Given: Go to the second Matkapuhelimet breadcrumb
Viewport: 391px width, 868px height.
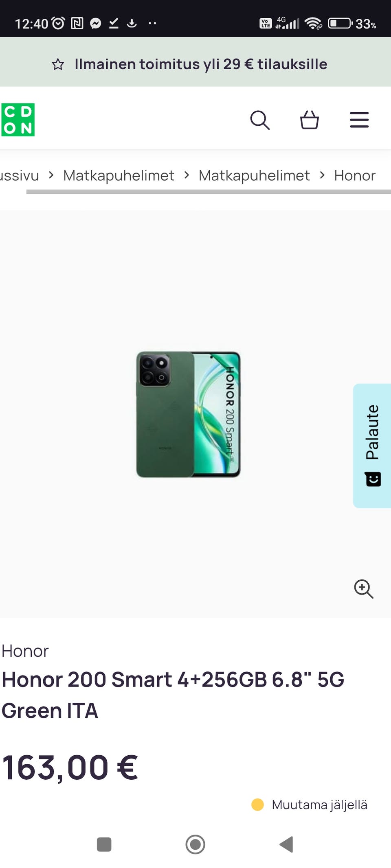Looking at the screenshot, I should point(254,175).
